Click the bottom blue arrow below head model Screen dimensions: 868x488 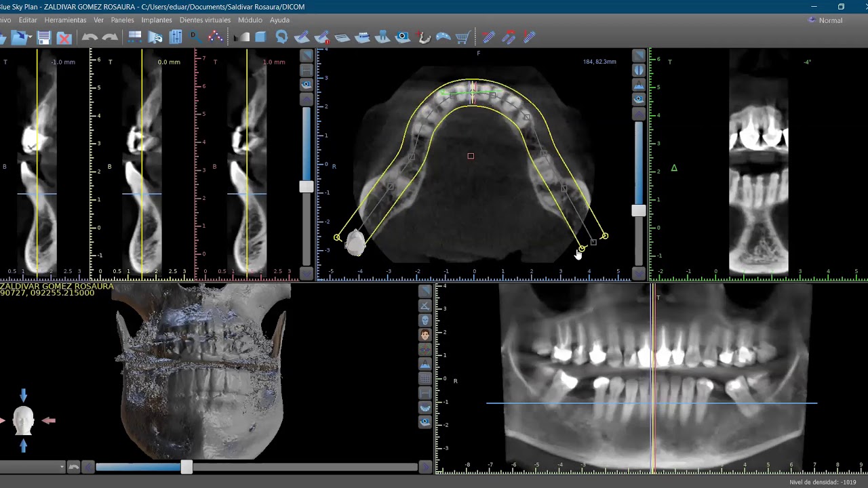point(24,445)
